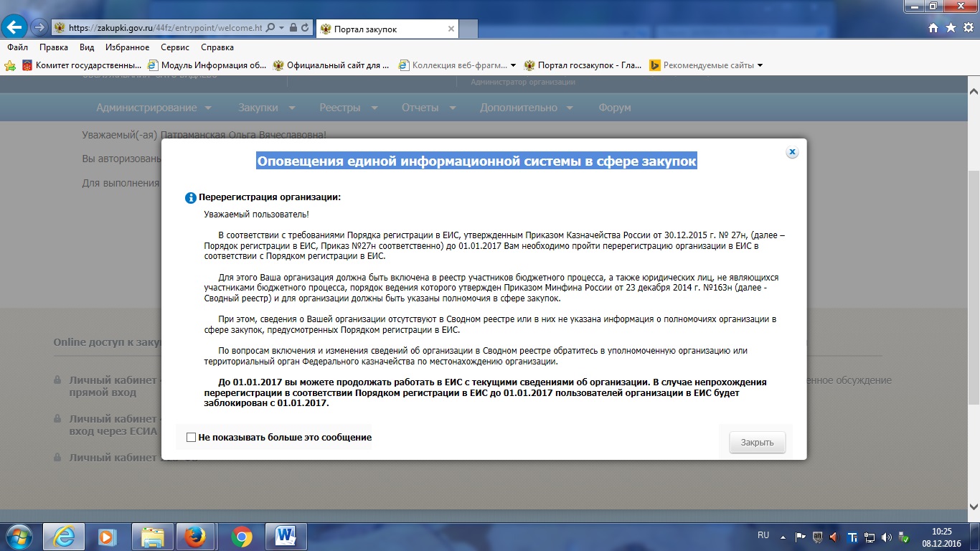Image resolution: width=980 pixels, height=551 pixels.
Task: Click the URL address bar field
Action: (x=165, y=28)
